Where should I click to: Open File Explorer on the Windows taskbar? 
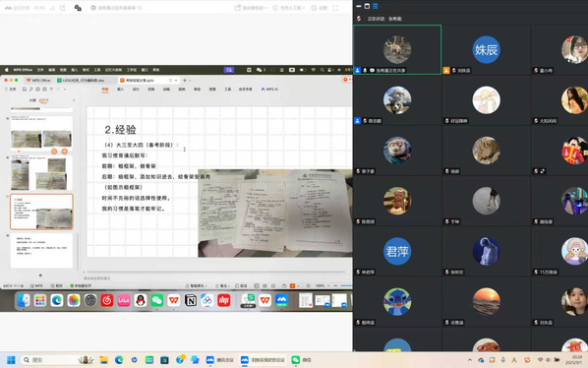tap(104, 360)
